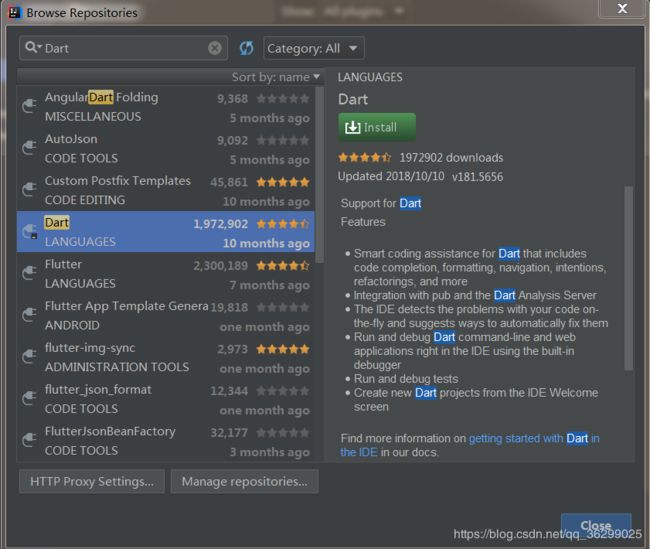Image resolution: width=650 pixels, height=549 pixels.
Task: Click the v181.5656 version text
Action: pos(477,177)
